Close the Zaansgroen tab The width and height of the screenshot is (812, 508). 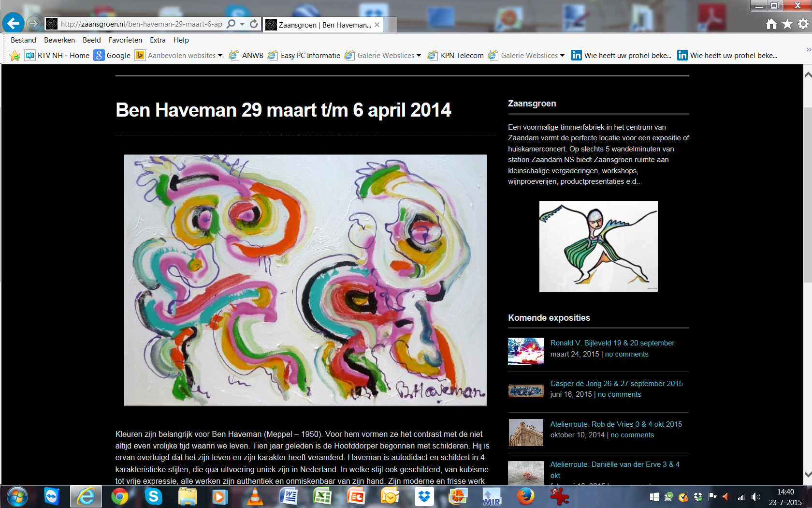point(377,25)
